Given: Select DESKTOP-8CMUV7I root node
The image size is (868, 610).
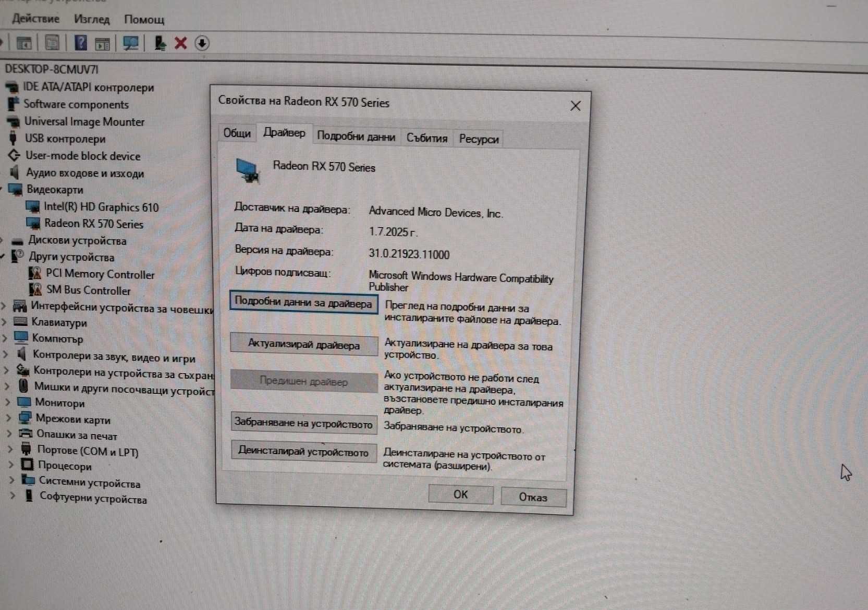Looking at the screenshot, I should click(x=51, y=69).
